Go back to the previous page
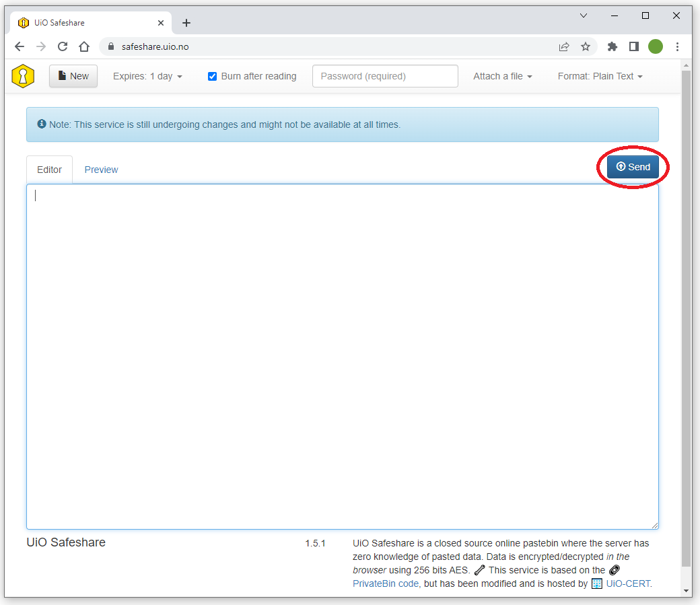 pos(20,46)
